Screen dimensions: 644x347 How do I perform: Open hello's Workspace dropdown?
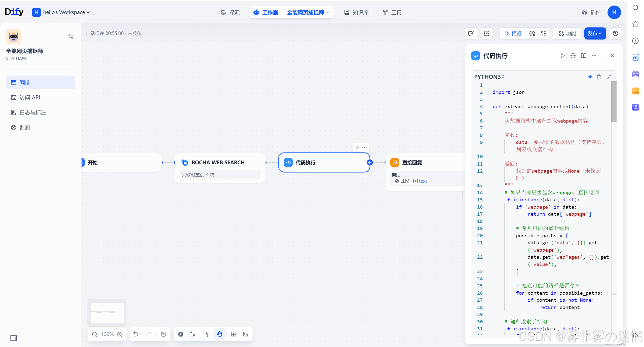[x=61, y=12]
